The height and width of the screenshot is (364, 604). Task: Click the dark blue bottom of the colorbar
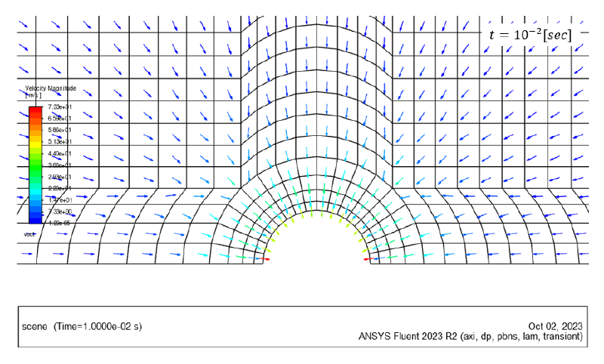35,219
